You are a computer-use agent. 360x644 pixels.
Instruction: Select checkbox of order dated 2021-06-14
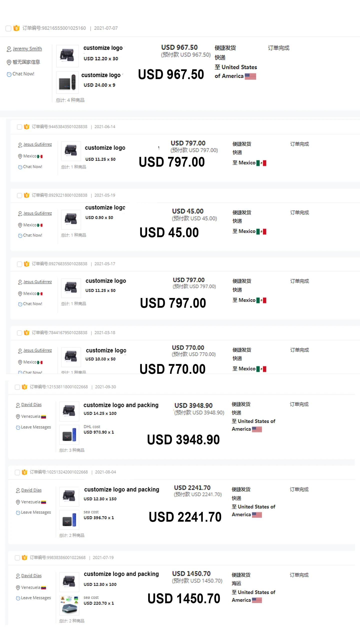tap(19, 127)
